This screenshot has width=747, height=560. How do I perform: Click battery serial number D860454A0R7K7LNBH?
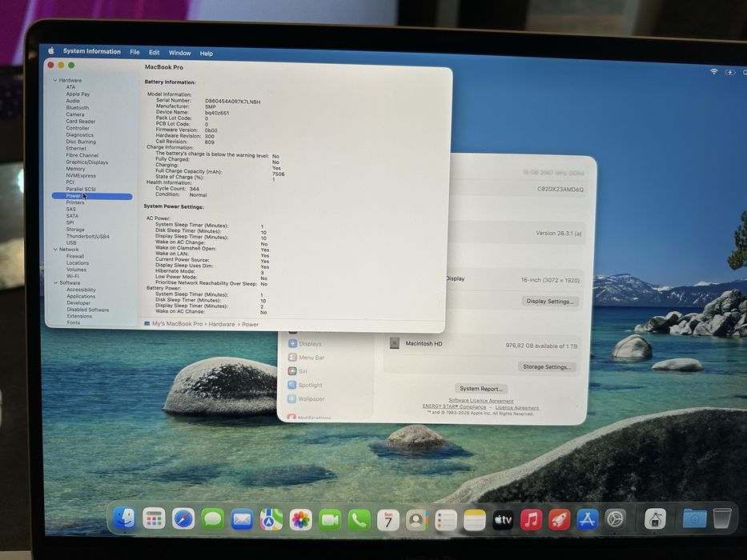pyautogui.click(x=232, y=102)
